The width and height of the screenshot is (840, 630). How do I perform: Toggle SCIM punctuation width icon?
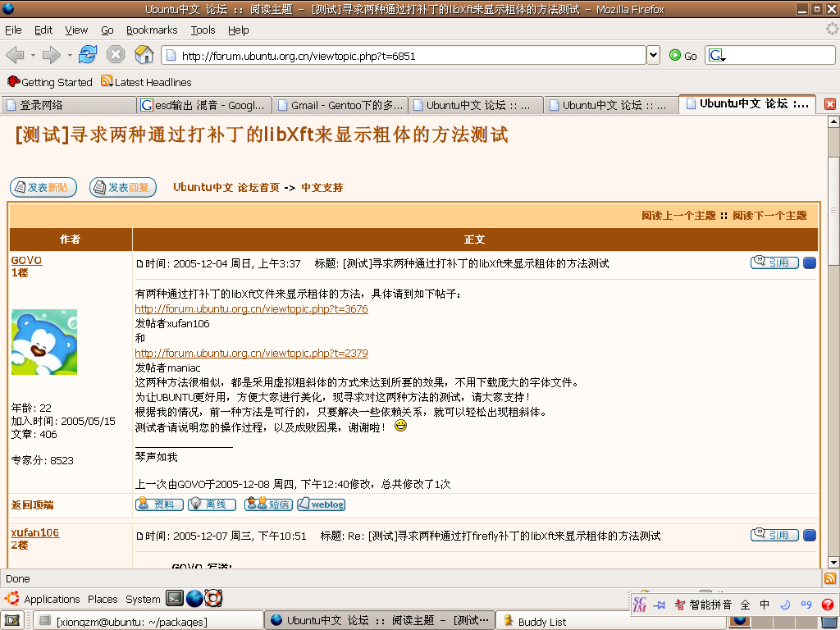point(806,605)
